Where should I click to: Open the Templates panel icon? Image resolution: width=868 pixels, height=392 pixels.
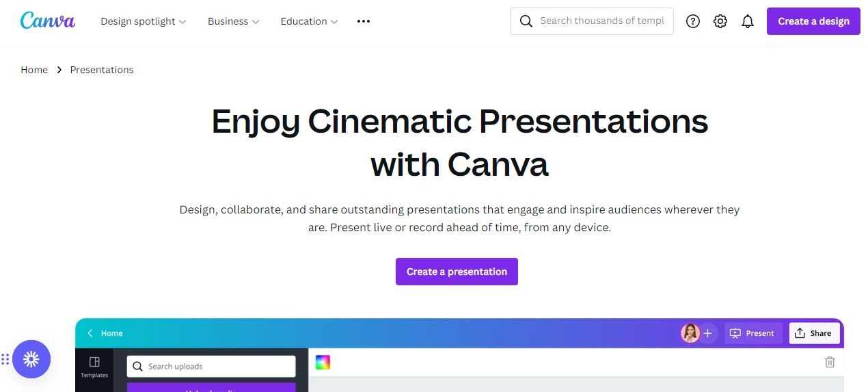pyautogui.click(x=94, y=367)
